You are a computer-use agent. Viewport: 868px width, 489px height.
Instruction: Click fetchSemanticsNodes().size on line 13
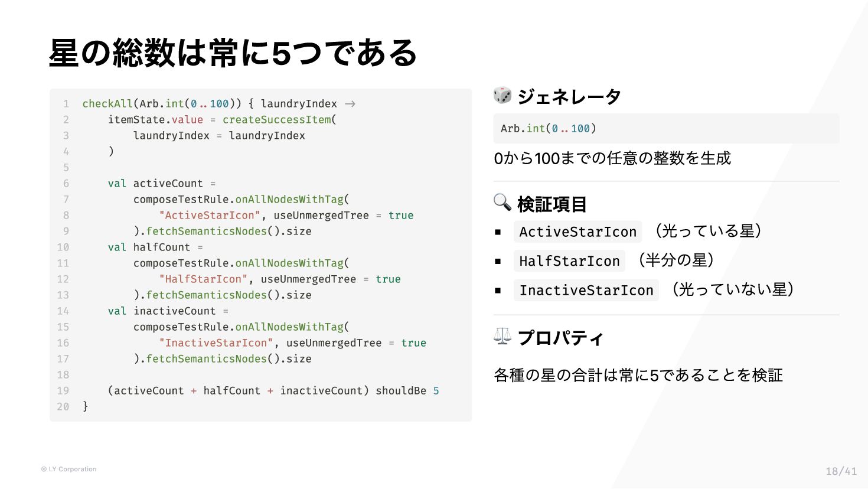pyautogui.click(x=229, y=295)
